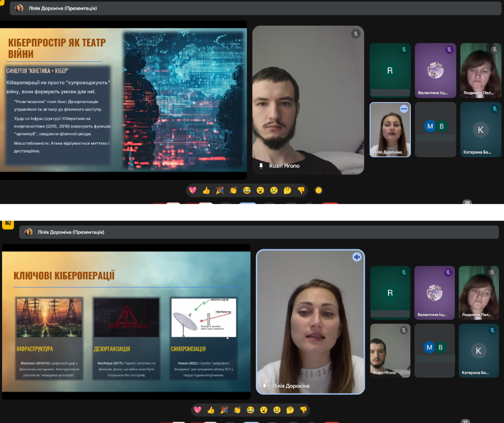Click thinking face emoji in lower reaction bar
504x423 pixels.
[290, 410]
